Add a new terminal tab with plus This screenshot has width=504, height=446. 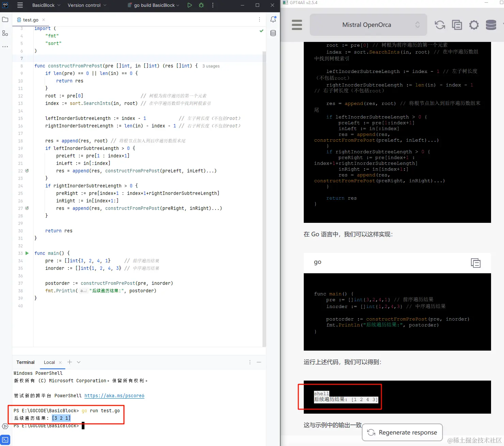(69, 362)
